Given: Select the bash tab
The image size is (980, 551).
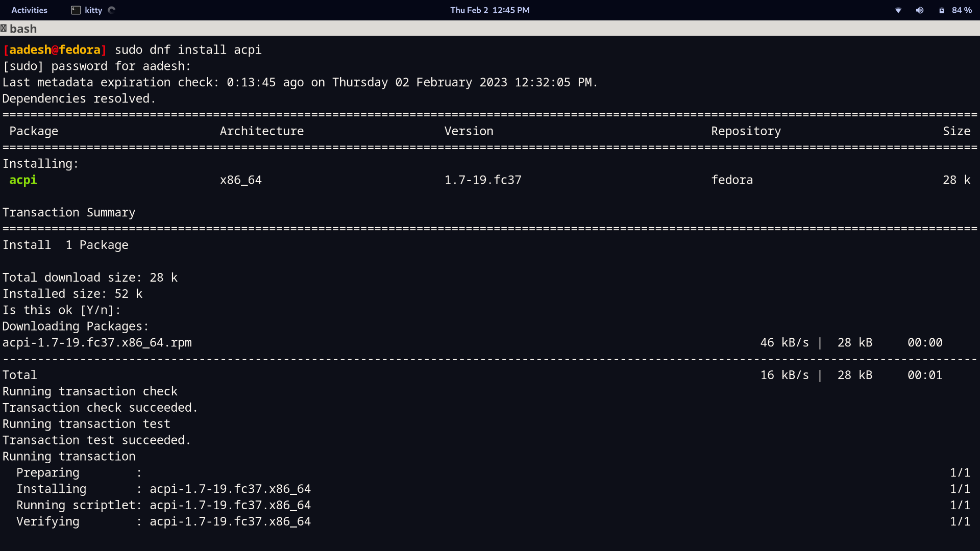Looking at the screenshot, I should [x=23, y=29].
